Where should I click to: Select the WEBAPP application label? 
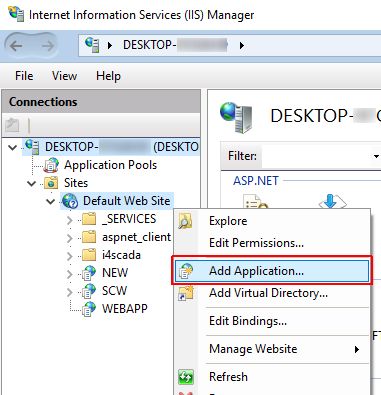pos(125,309)
